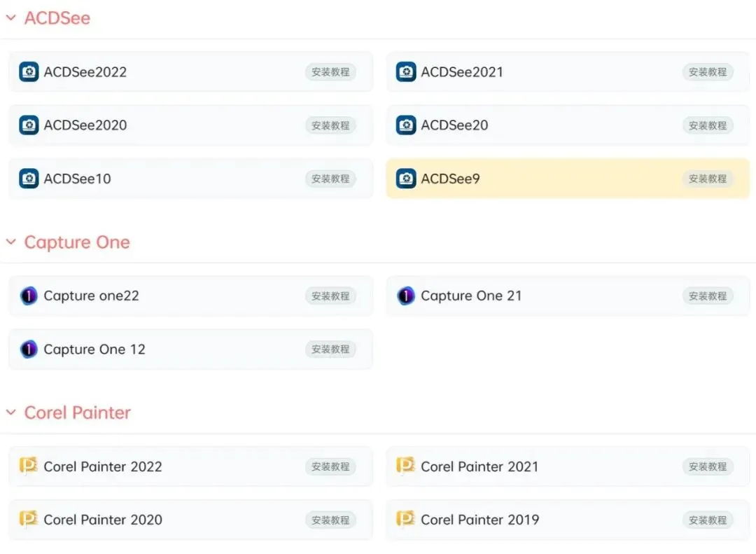Click the Corel Painter 2019 icon
Screen dimensions: 756x554
405,519
